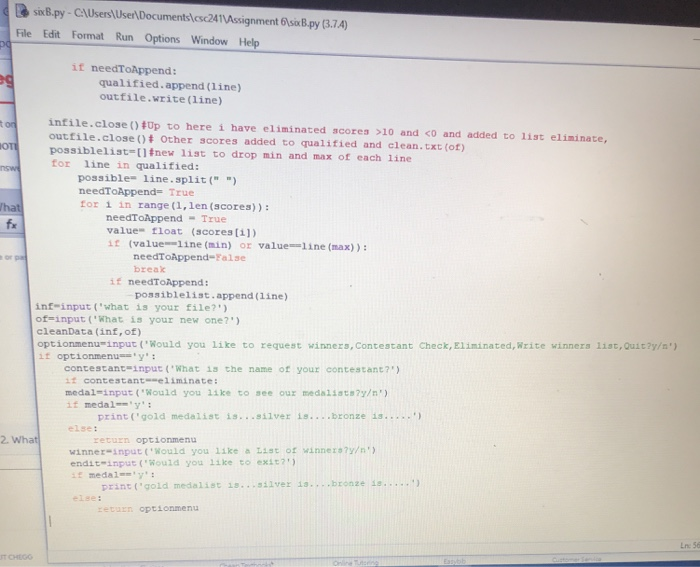Open the Run menu
The image size is (700, 567).
[124, 37]
